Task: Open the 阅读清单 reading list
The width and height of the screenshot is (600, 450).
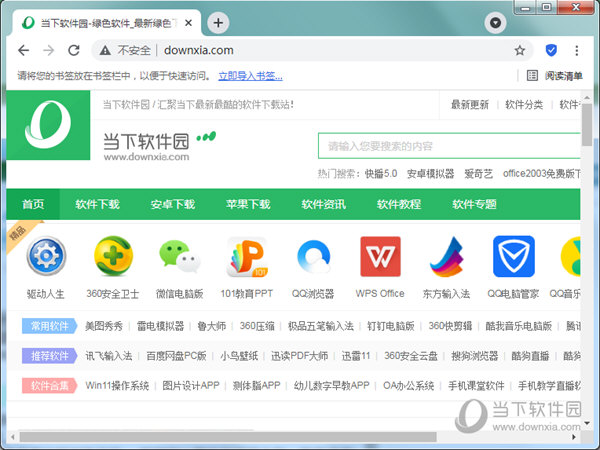Action: tap(555, 76)
